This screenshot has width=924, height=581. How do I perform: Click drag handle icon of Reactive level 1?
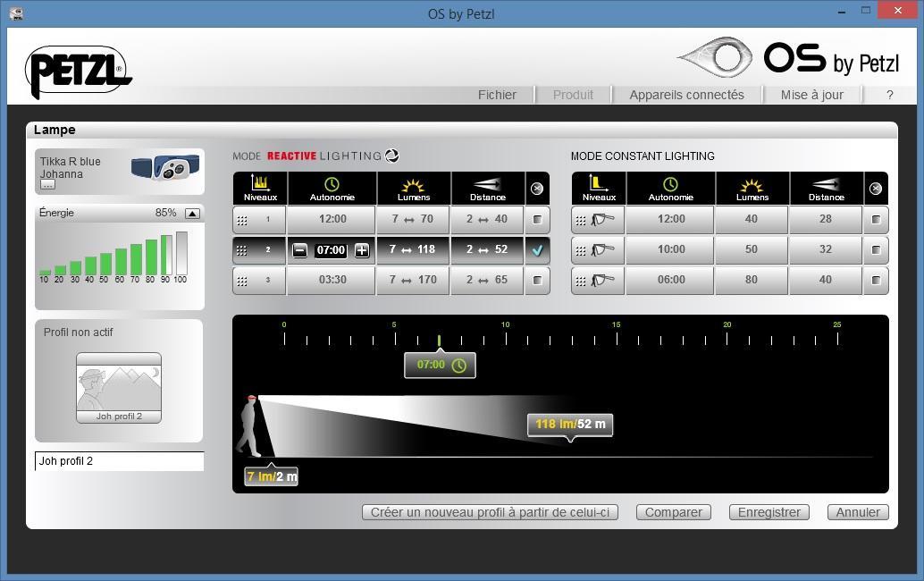click(x=242, y=220)
